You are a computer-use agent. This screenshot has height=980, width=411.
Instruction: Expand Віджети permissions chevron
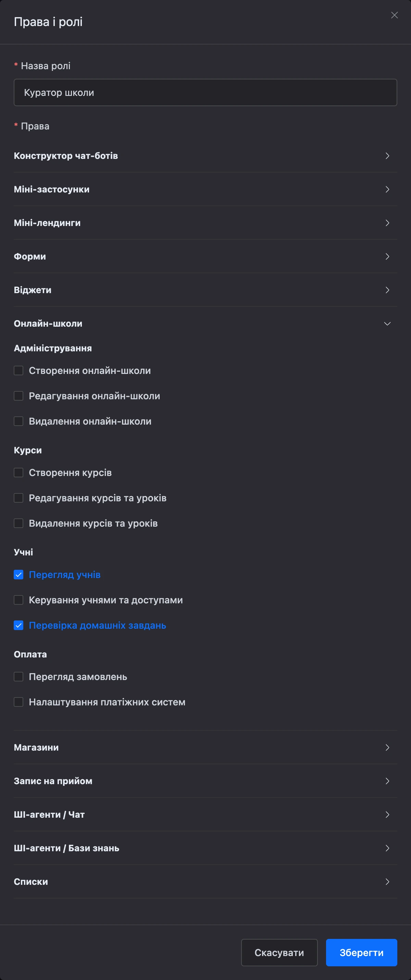(387, 290)
